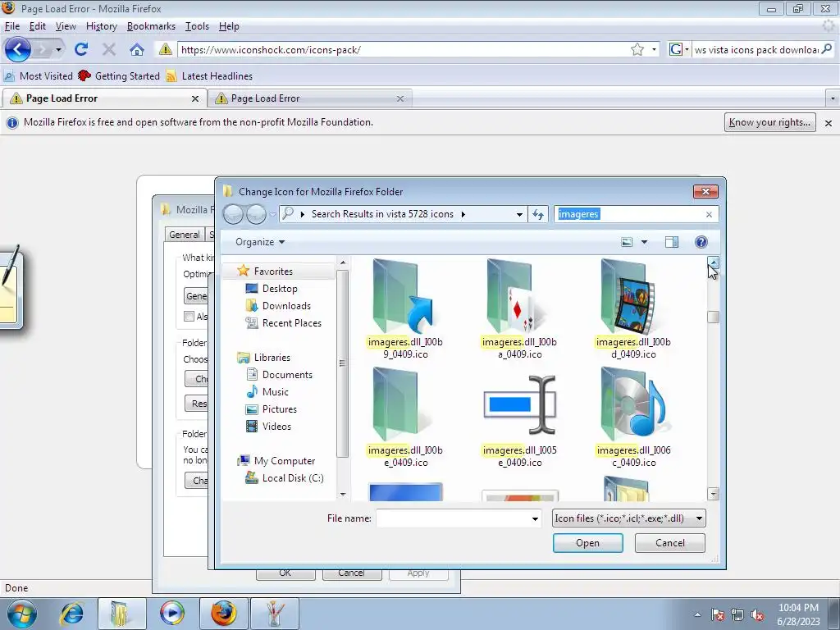Open the View menu
This screenshot has width=840, height=630.
(66, 26)
